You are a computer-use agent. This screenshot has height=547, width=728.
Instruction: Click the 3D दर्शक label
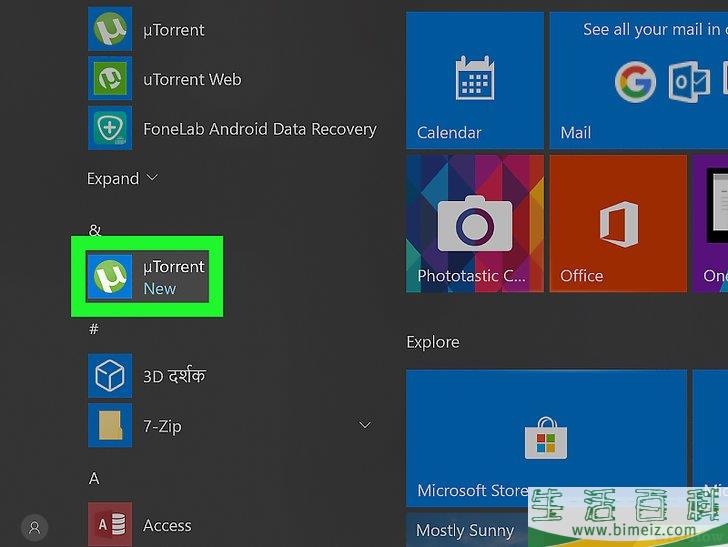174,376
